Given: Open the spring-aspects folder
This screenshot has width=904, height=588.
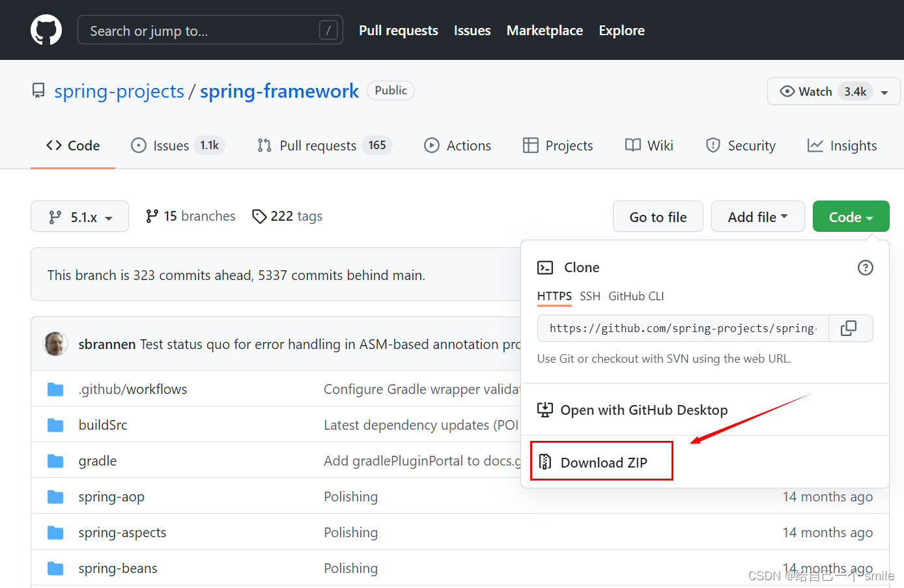Looking at the screenshot, I should coord(122,533).
